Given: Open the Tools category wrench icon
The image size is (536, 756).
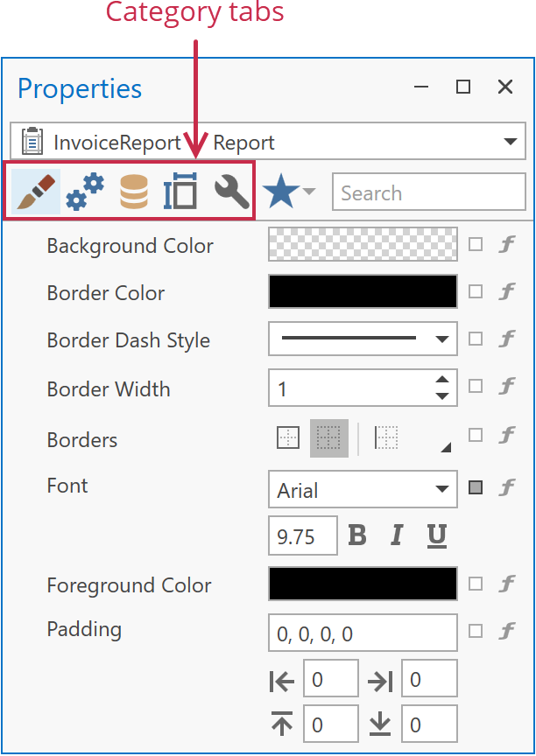Looking at the screenshot, I should [x=229, y=192].
